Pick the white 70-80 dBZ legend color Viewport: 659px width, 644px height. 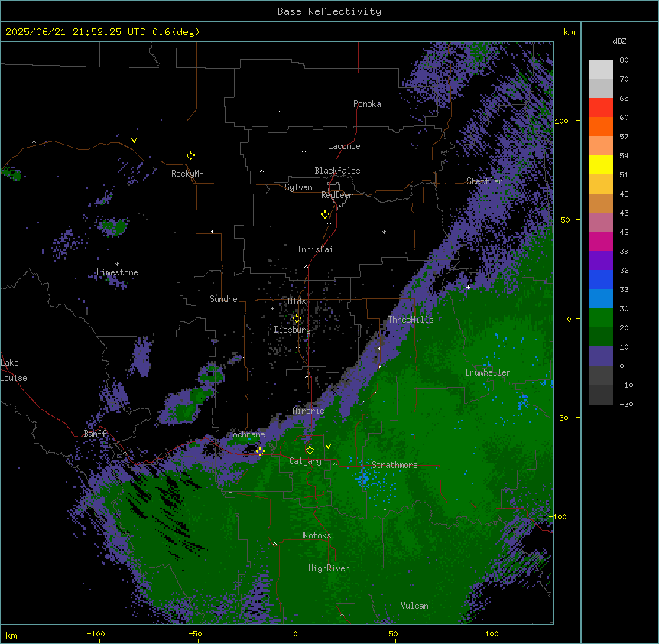[601, 69]
